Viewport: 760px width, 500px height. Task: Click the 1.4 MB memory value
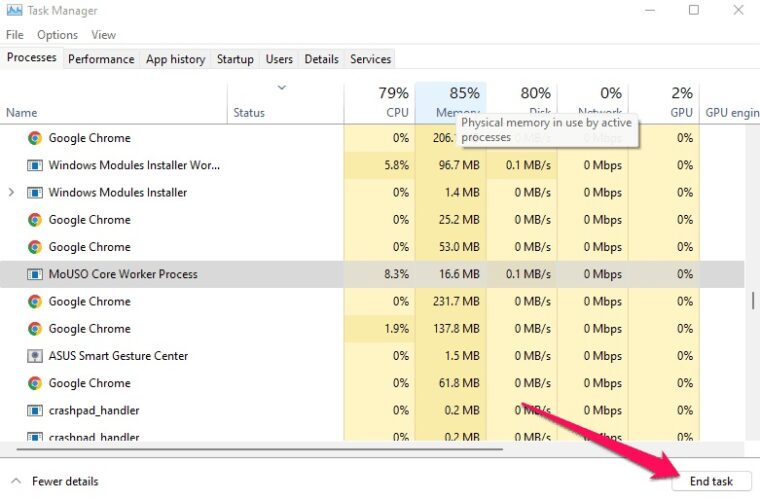pyautogui.click(x=462, y=192)
